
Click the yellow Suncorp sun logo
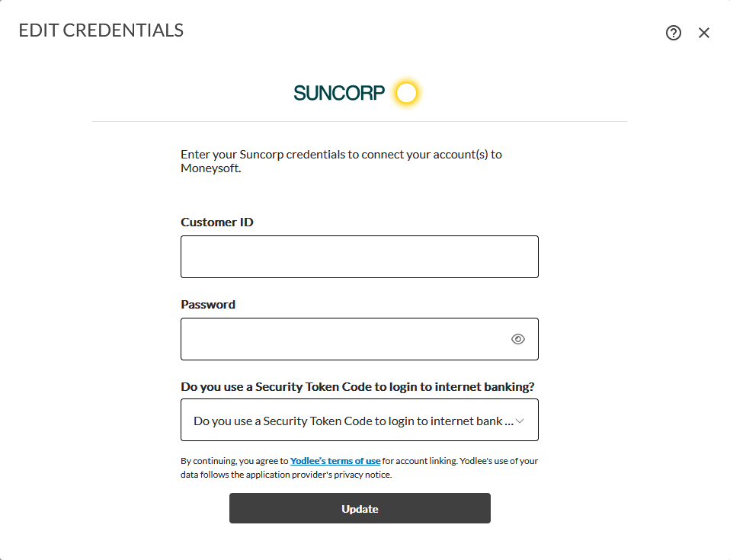407,93
